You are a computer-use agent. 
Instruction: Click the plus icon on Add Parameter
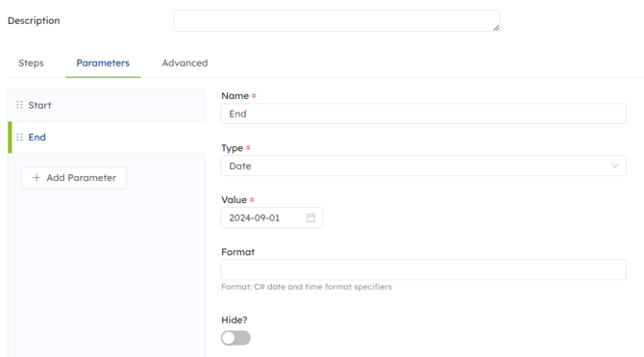pyautogui.click(x=37, y=178)
